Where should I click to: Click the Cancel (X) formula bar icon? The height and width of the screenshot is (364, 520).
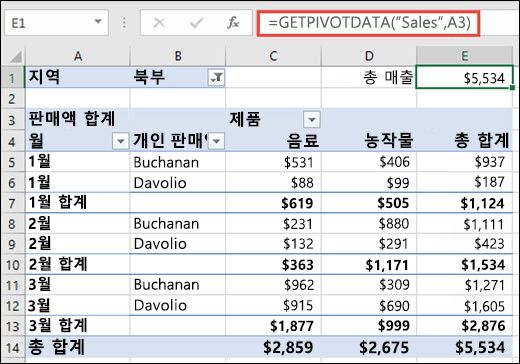coord(159,23)
